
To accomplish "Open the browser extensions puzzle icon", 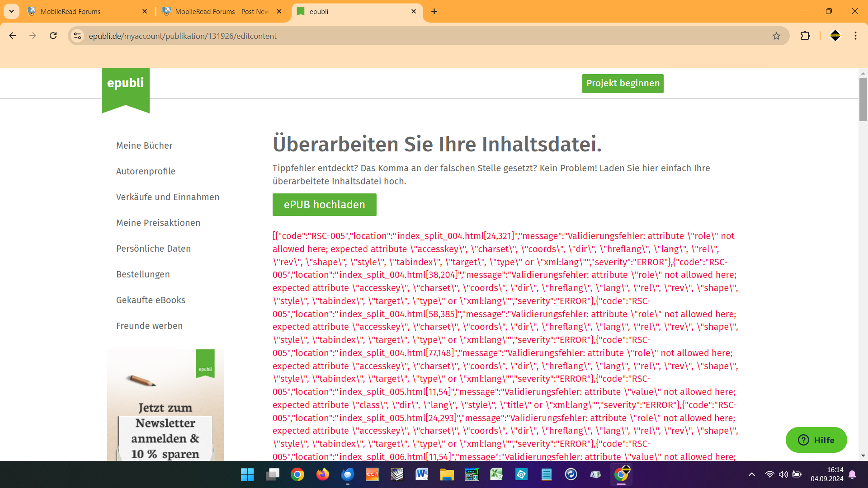I will point(805,36).
